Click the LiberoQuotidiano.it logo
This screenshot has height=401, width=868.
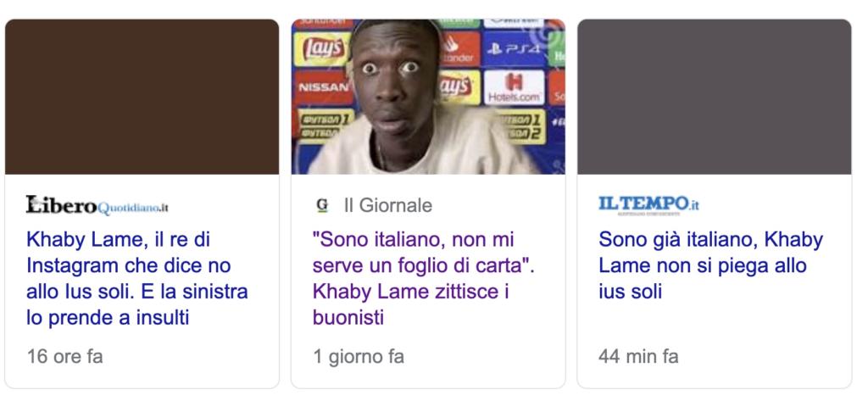(97, 205)
